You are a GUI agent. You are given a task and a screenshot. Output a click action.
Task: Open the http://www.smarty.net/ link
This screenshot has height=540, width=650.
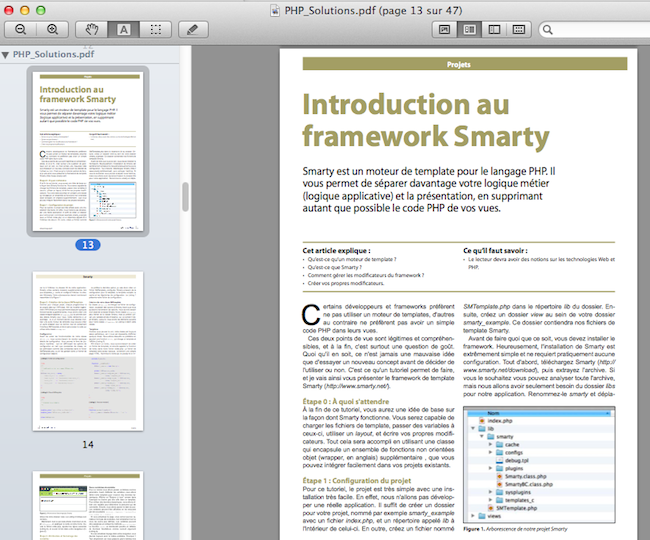(357, 386)
